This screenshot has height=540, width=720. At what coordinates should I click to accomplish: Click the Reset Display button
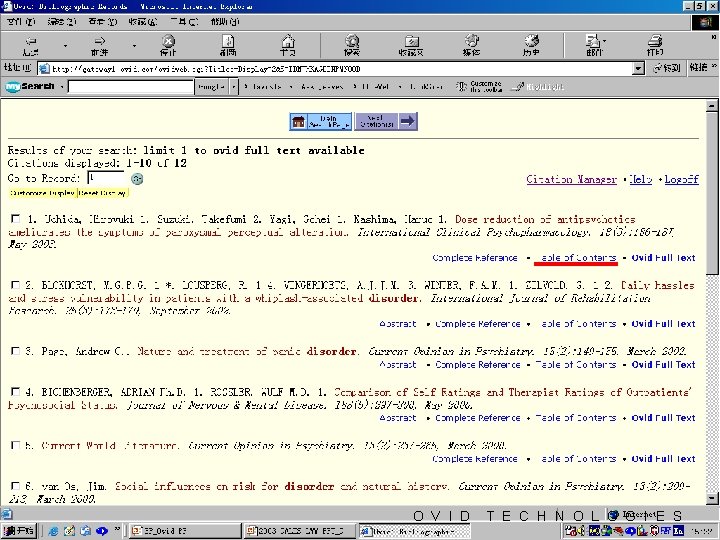pyautogui.click(x=103, y=193)
